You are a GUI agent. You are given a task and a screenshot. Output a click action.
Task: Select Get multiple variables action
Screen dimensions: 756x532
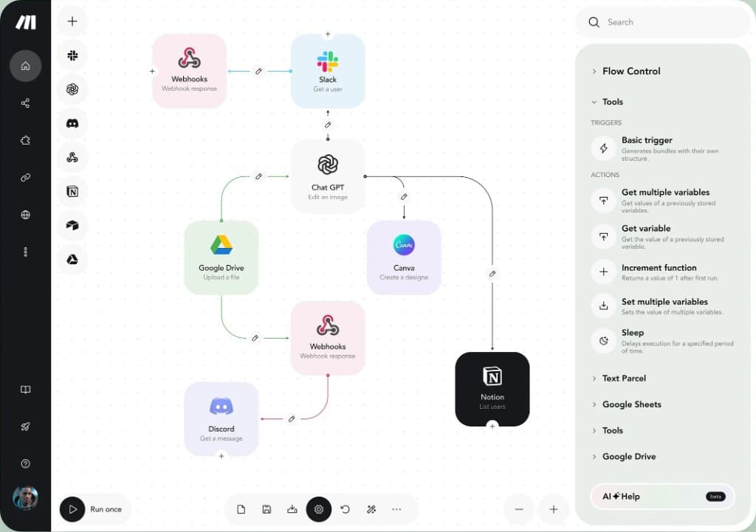coord(664,201)
